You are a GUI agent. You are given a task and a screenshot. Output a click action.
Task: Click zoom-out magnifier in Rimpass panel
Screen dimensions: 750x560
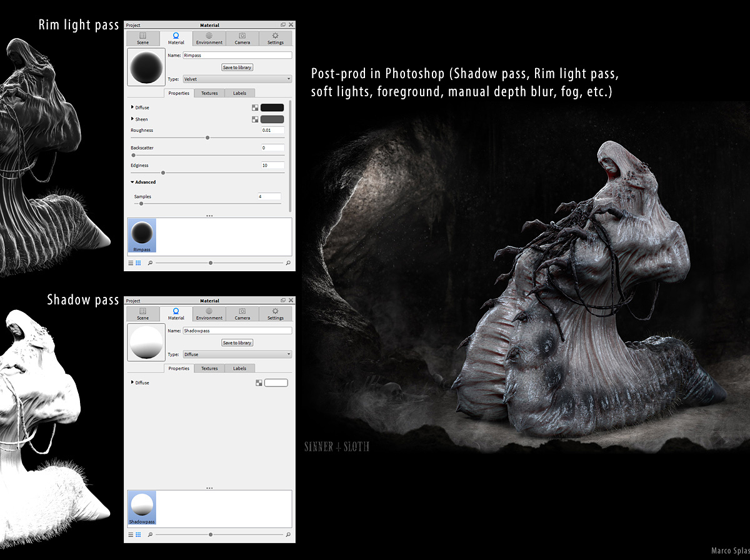[x=151, y=263]
